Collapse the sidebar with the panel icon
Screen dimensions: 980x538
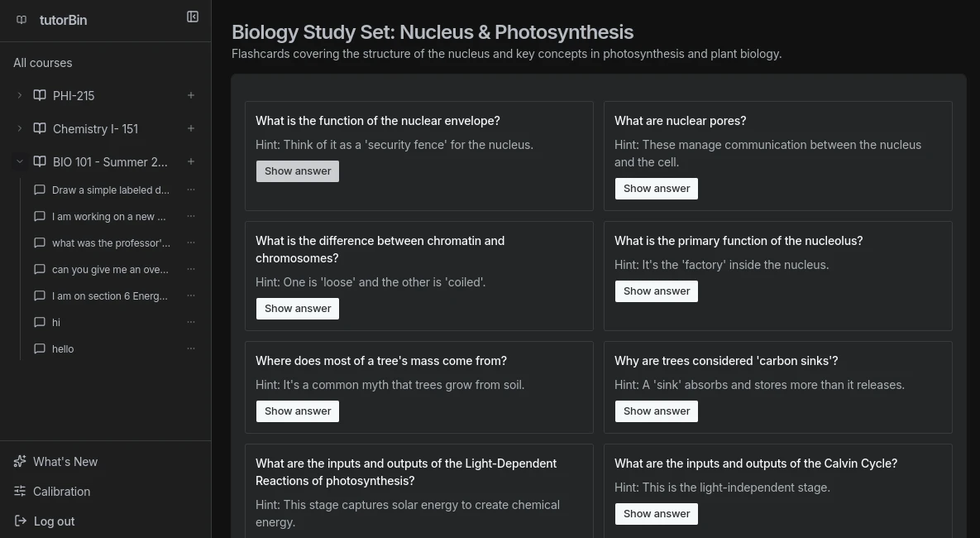pyautogui.click(x=193, y=17)
